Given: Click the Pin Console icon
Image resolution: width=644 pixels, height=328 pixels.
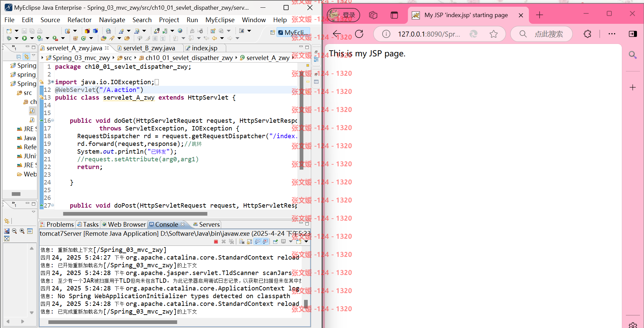Looking at the screenshot, I should coord(275,241).
